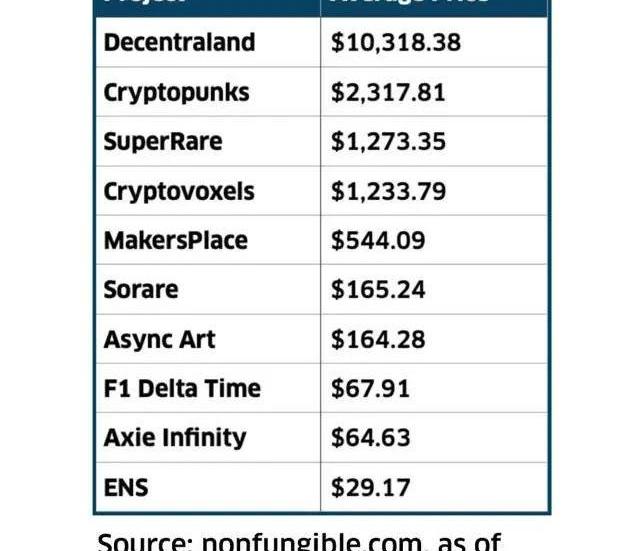The image size is (632, 551).
Task: Select the Decentraland project cell
Action: tap(208, 42)
